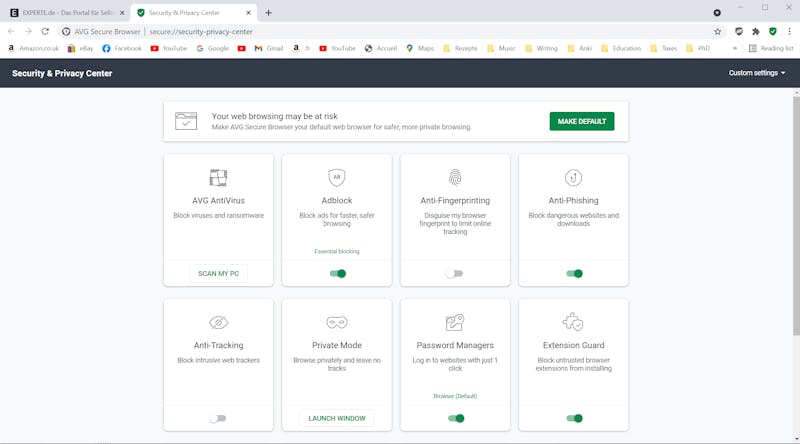Open the eBay bookmark

81,48
